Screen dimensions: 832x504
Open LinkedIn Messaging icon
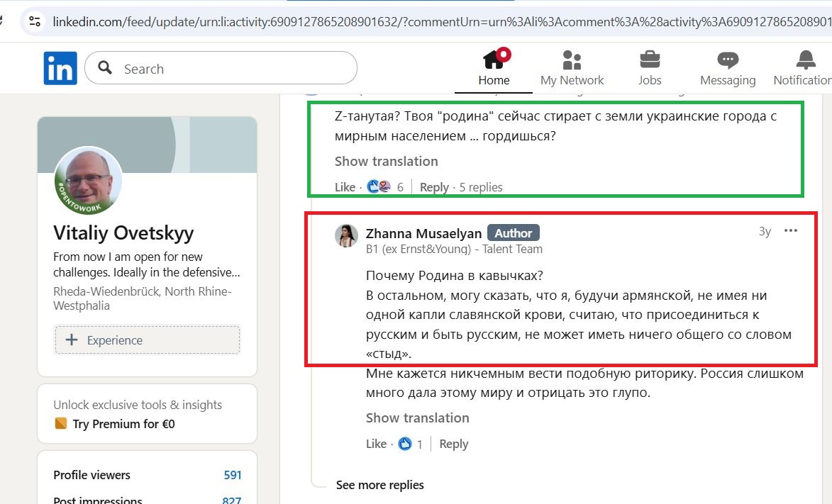tap(727, 59)
